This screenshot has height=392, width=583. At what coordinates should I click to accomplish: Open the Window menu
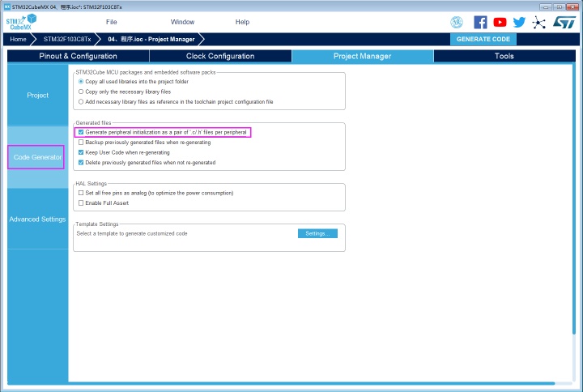tap(182, 22)
